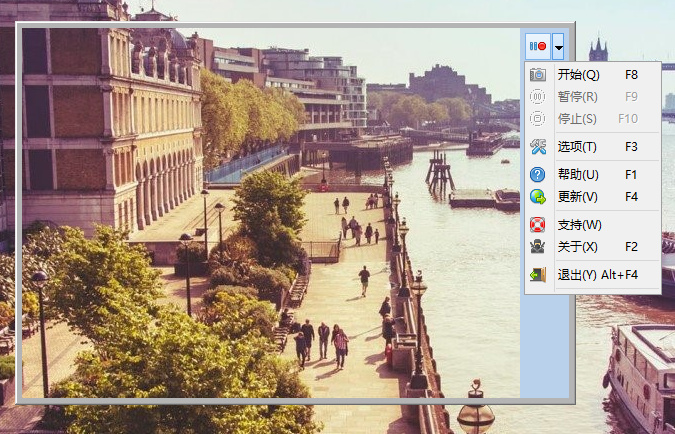The height and width of the screenshot is (434, 675).
Task: Open 关于(X) about entry
Action: 577,247
